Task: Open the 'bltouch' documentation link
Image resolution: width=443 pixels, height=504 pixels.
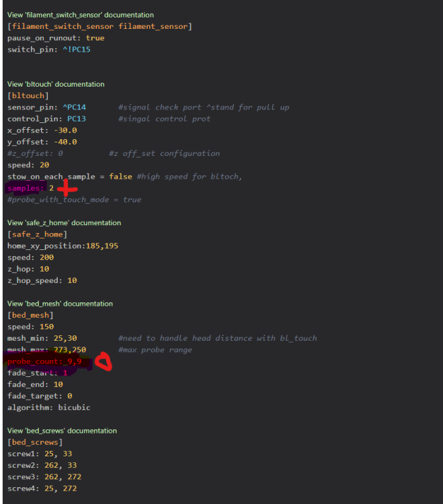Action: click(56, 85)
